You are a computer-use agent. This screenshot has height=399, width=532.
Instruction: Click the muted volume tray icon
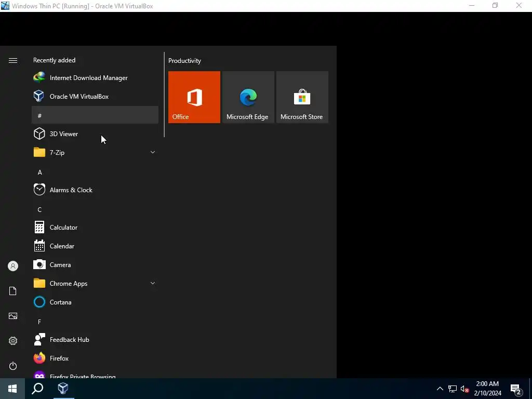click(x=464, y=389)
